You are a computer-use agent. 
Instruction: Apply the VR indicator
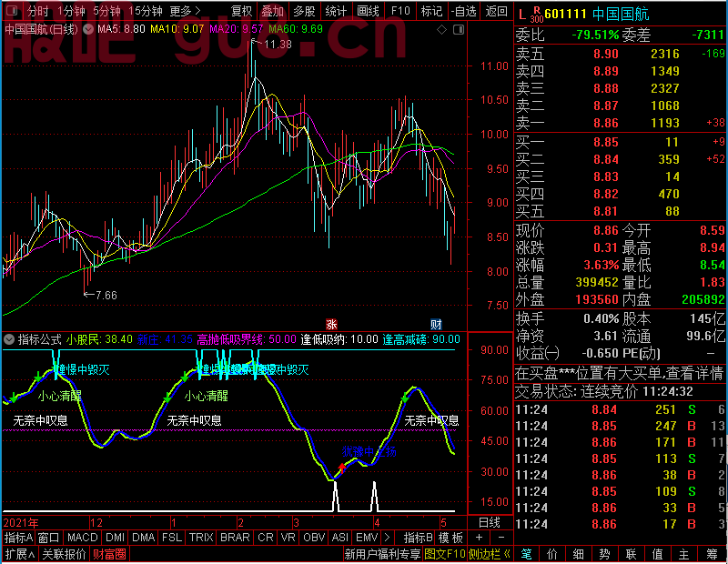click(288, 538)
